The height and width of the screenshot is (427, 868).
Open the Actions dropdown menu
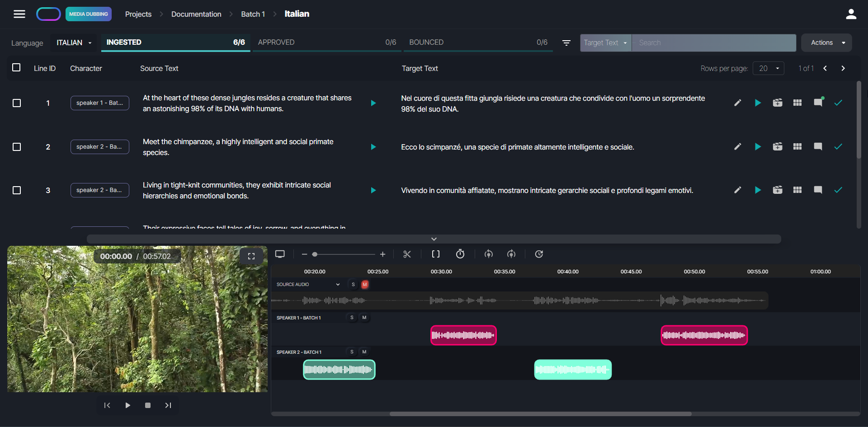tap(826, 43)
